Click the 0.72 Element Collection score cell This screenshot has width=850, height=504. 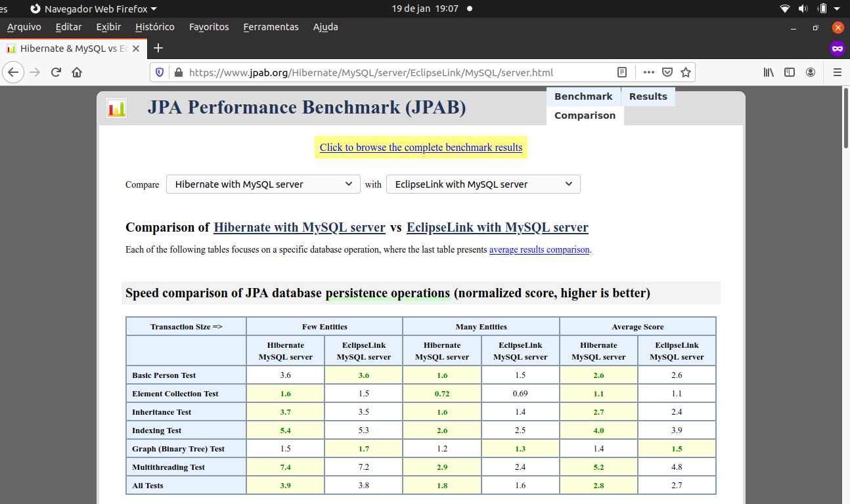[442, 394]
